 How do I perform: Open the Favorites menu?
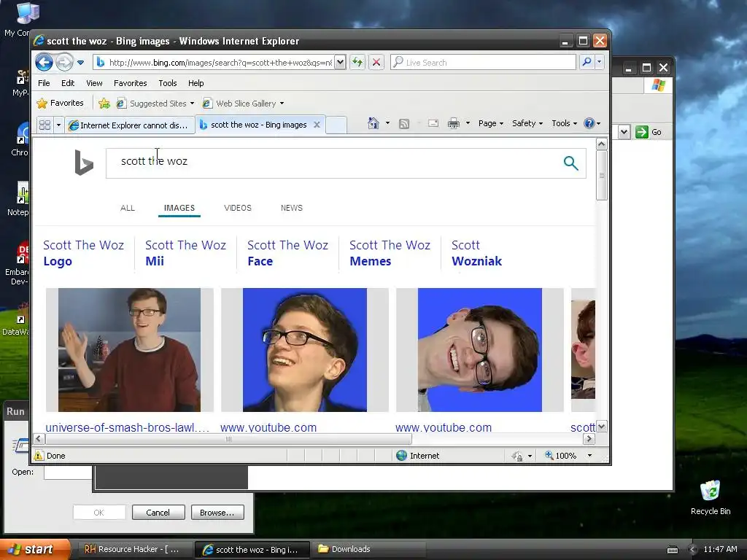coord(130,83)
